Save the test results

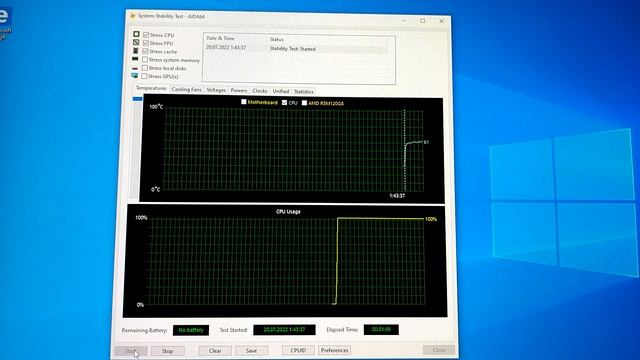coord(251,351)
